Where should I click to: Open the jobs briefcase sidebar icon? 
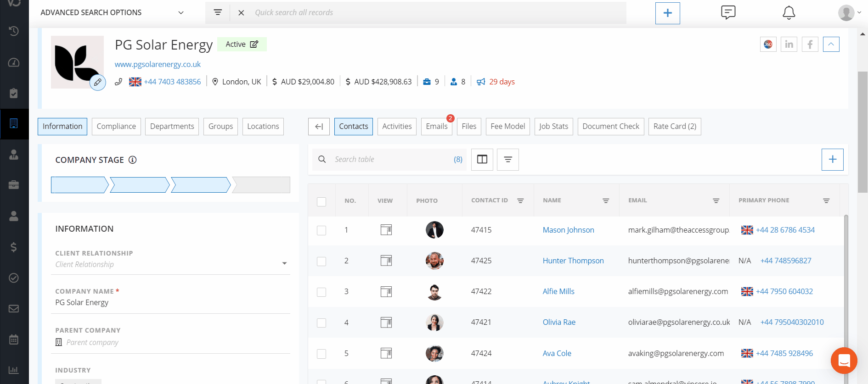(14, 185)
